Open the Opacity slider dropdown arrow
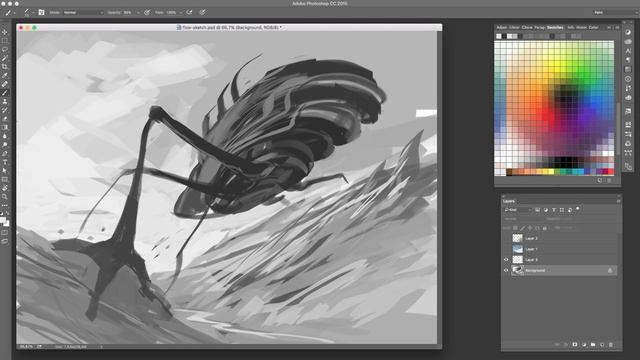 point(138,13)
